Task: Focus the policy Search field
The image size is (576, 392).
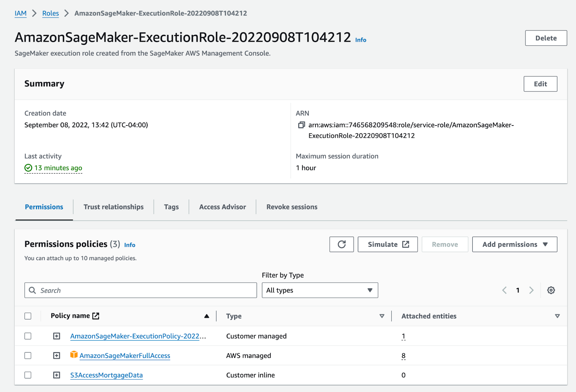Action: [x=140, y=290]
